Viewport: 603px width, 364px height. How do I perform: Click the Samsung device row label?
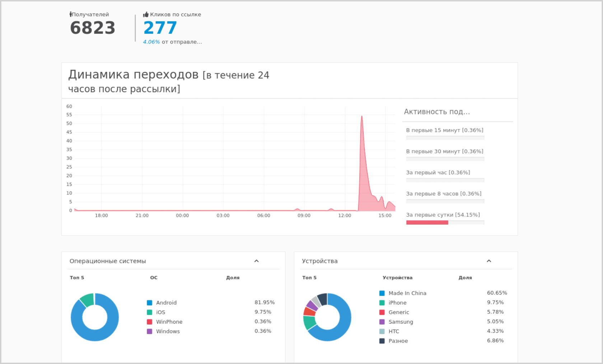(x=401, y=322)
